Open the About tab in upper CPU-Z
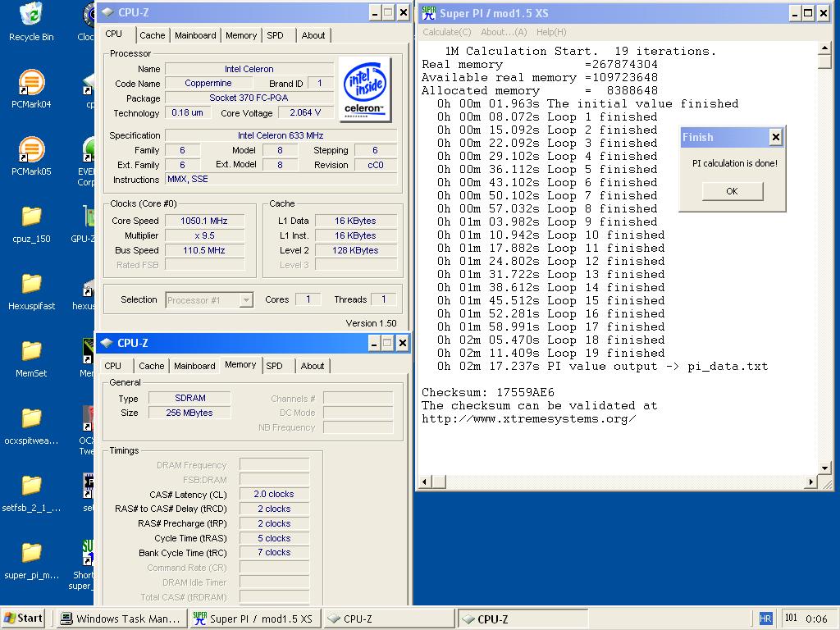This screenshot has width=840, height=630. click(x=313, y=35)
